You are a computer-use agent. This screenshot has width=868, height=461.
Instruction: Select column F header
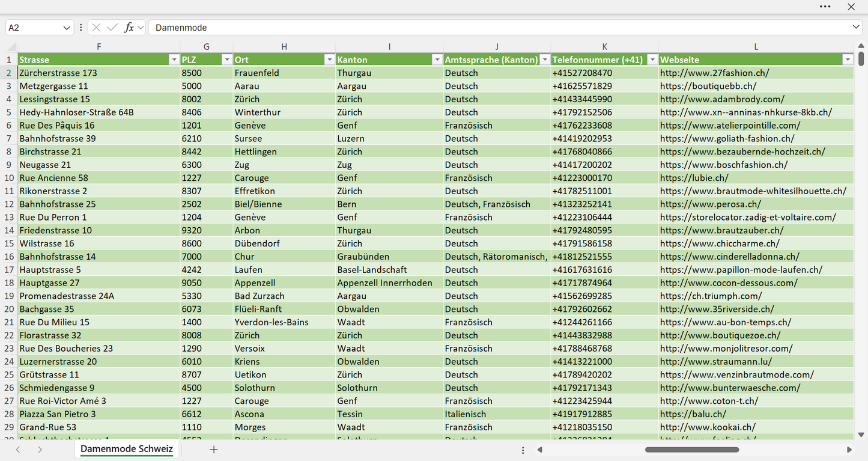point(99,47)
